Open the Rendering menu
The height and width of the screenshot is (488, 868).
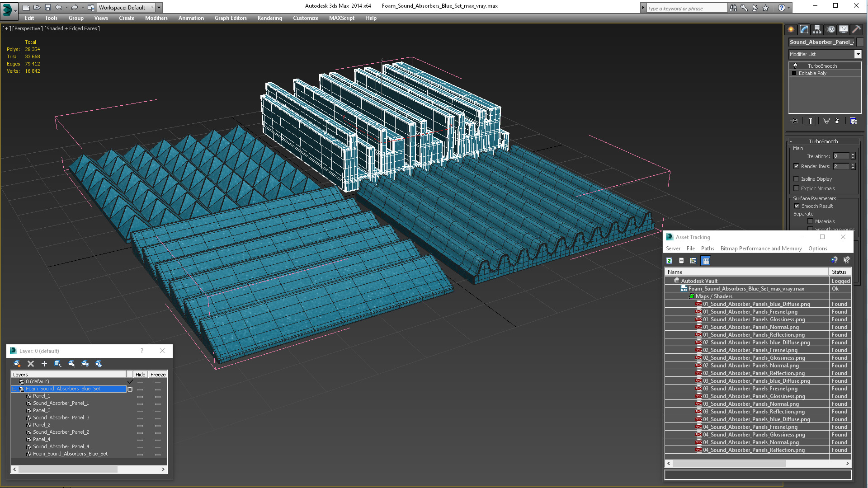coord(269,18)
